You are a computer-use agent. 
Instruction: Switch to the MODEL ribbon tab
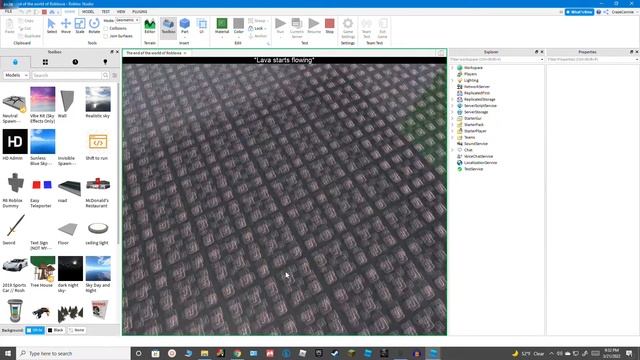point(88,12)
